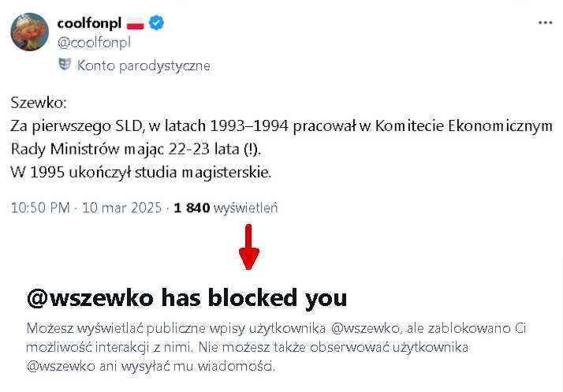Open the @wszewko mention before 'ani wysyłać'

(x=61, y=366)
